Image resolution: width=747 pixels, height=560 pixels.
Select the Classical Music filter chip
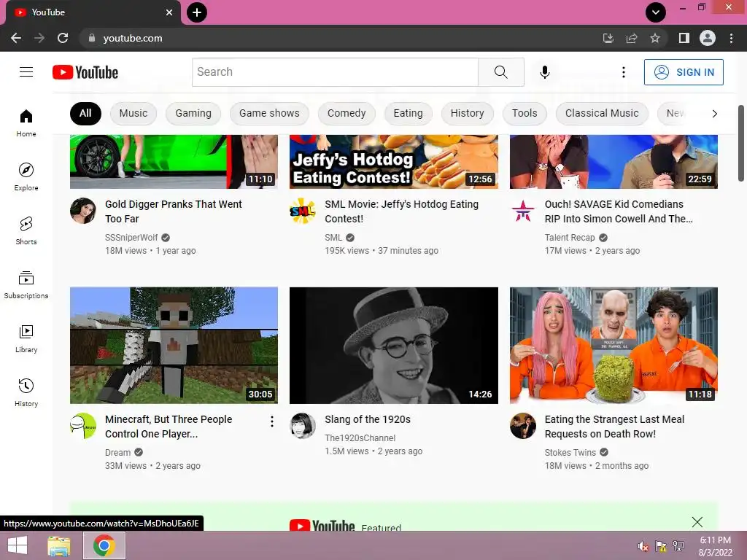click(x=602, y=113)
